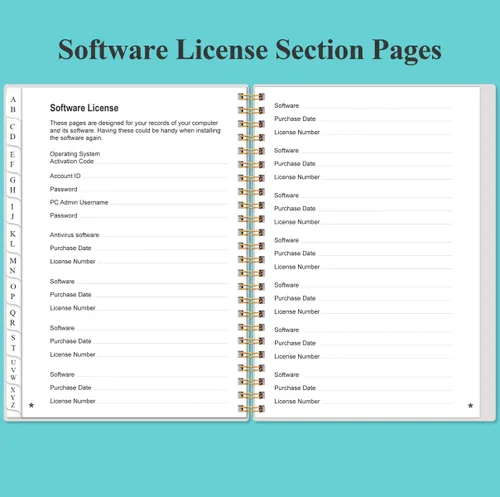This screenshot has width=500, height=497.
Task: Click the star icon on left page
Action: (31, 405)
